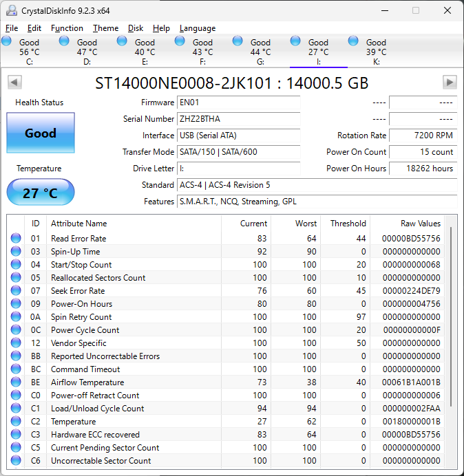
Task: Click the Attribute Name column header
Action: tap(134, 224)
